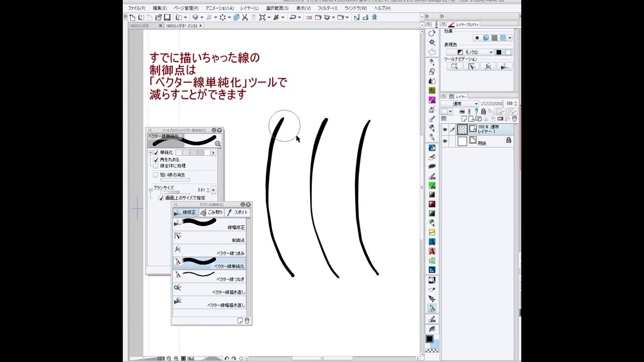Enable the 短い線の消去 checkbox
The height and width of the screenshot is (362, 644).
point(156,175)
